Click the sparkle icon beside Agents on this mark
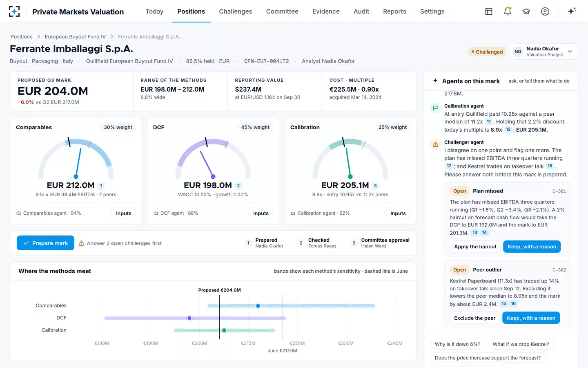Viewport: 588px width, 368px height. [435, 81]
